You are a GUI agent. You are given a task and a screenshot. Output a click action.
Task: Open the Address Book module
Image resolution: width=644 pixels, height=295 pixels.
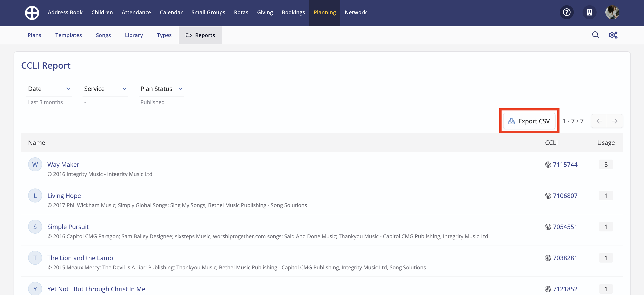coord(65,12)
